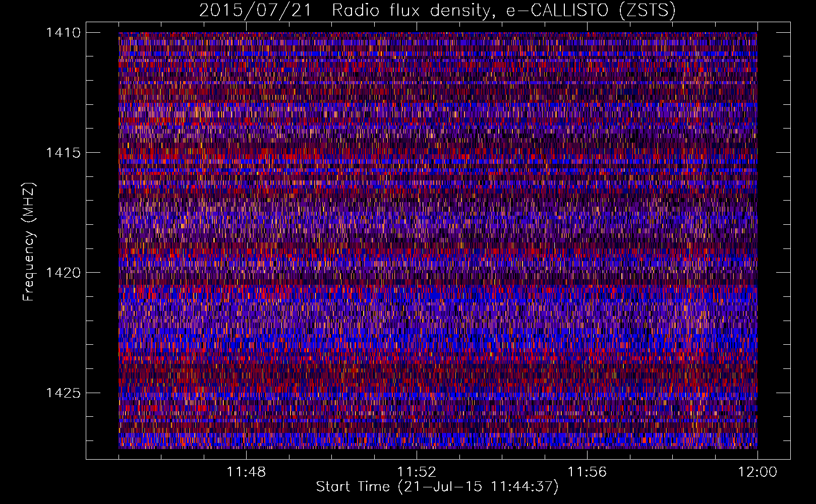Screen dimensions: 816x504
Task: Click the 11:52 time tick label
Action: coord(417,472)
